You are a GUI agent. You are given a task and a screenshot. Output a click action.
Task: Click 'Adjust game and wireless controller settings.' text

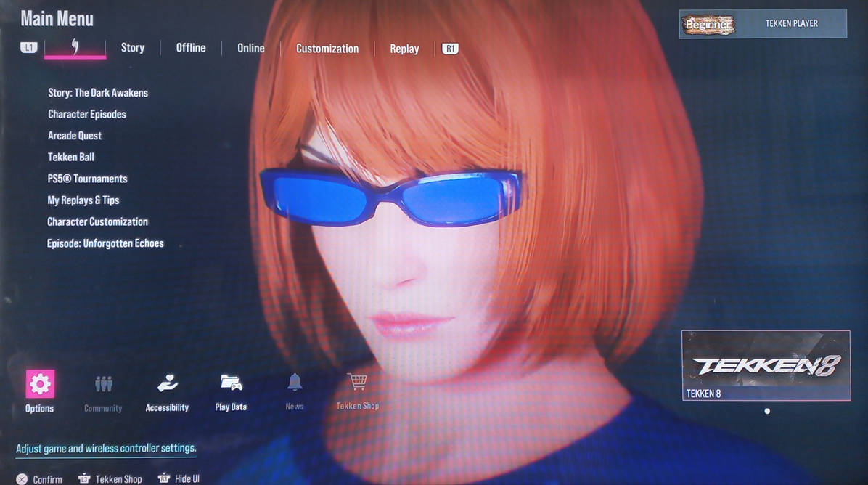(x=106, y=449)
